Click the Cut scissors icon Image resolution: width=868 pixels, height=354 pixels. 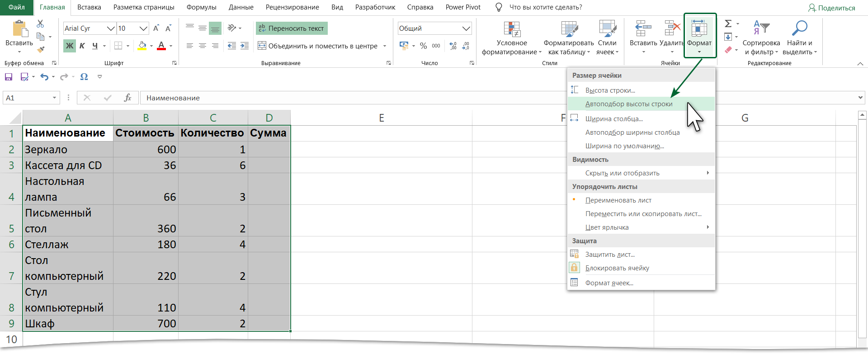coord(40,24)
